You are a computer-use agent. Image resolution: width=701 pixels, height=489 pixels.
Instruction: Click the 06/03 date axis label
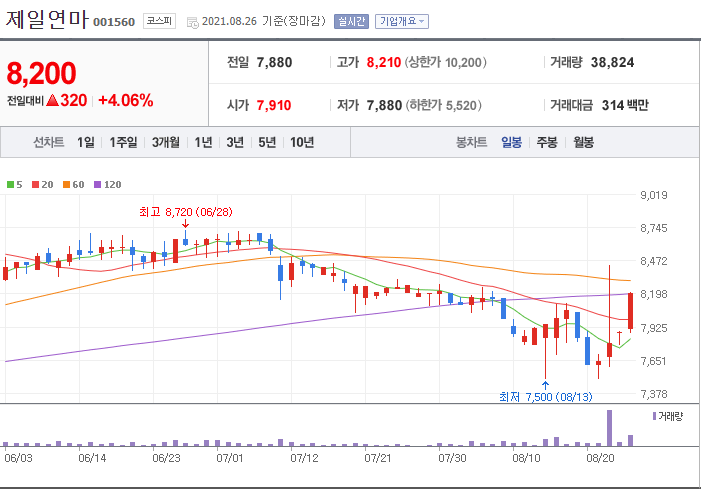pos(18,458)
